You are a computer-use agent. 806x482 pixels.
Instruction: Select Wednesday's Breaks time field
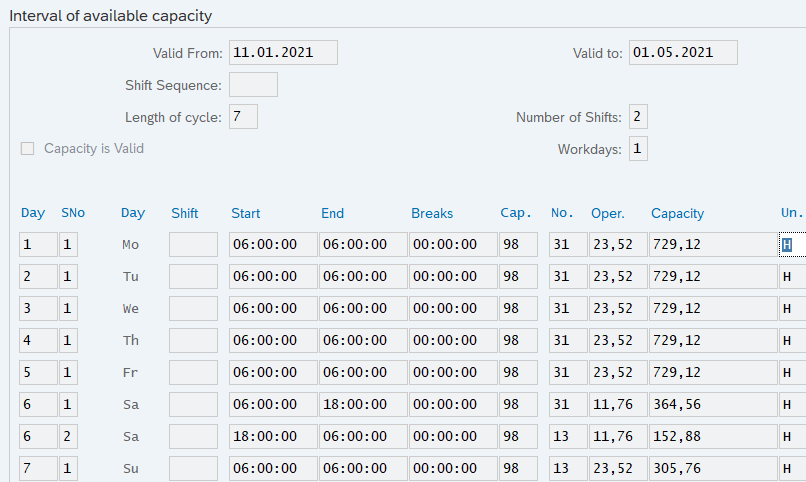tap(453, 309)
